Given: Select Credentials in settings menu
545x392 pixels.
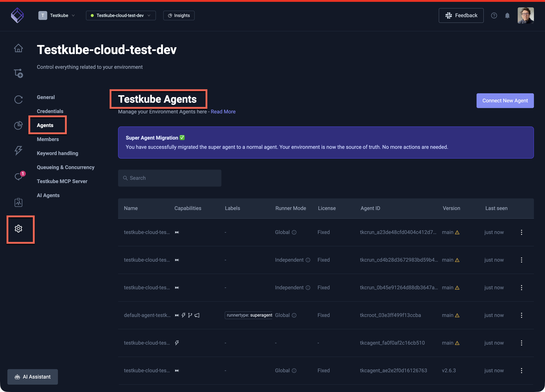Looking at the screenshot, I should tap(50, 111).
